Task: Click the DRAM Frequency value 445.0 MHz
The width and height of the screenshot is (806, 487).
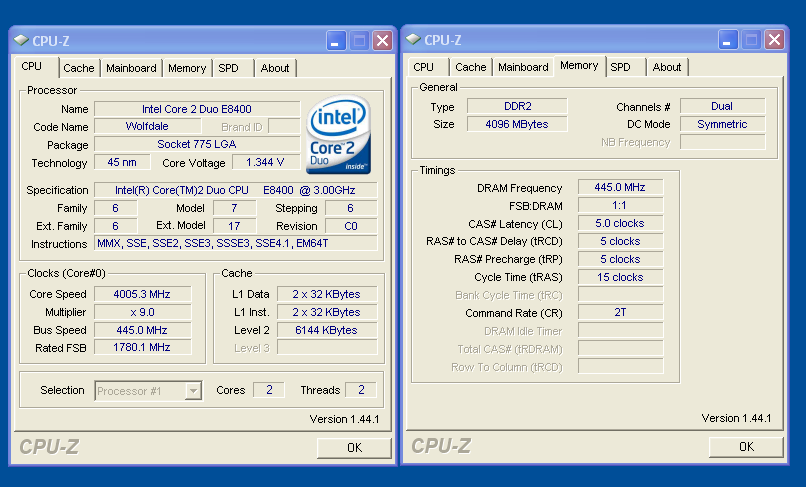Action: pyautogui.click(x=620, y=187)
